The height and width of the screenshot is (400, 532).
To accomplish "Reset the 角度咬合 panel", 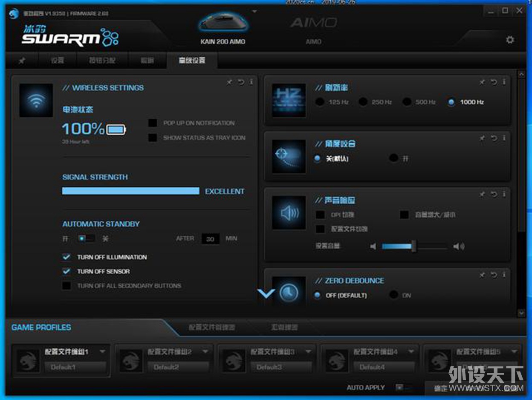I will tap(494, 138).
